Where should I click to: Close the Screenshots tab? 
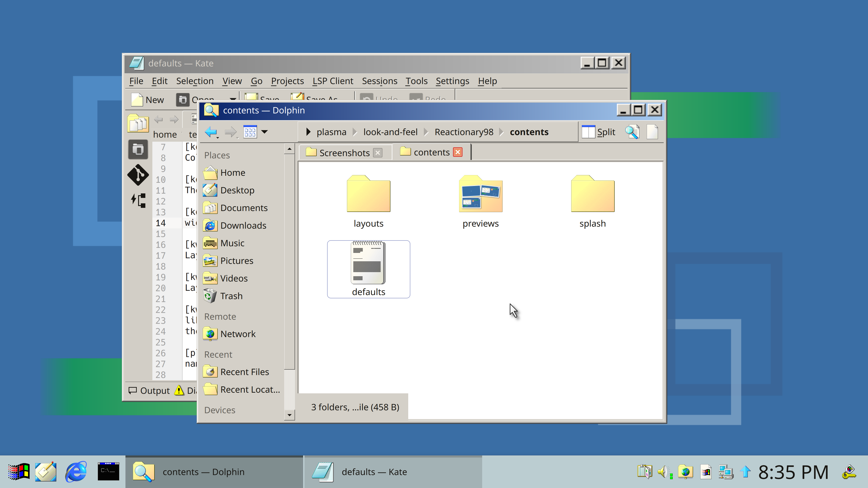pos(378,153)
